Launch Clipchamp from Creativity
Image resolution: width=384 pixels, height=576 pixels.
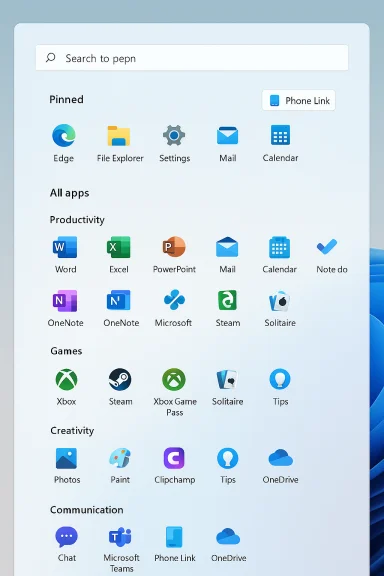pyautogui.click(x=175, y=465)
